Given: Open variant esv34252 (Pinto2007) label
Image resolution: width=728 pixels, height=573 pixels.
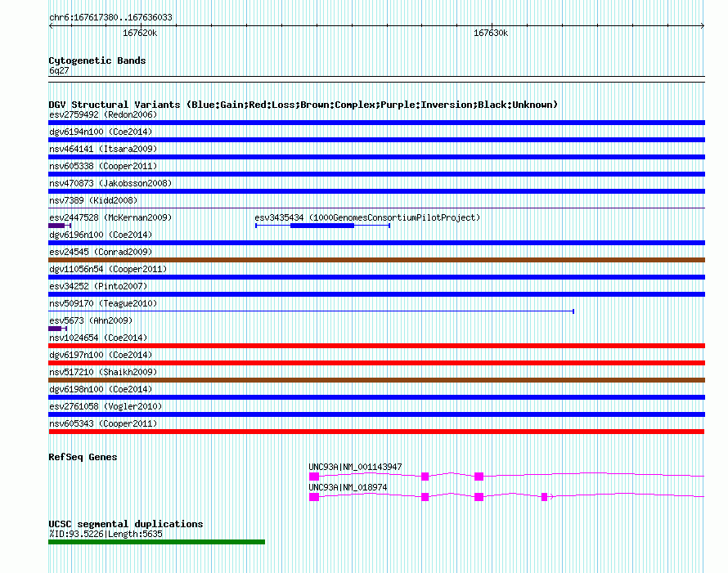Looking at the screenshot, I should (98, 286).
